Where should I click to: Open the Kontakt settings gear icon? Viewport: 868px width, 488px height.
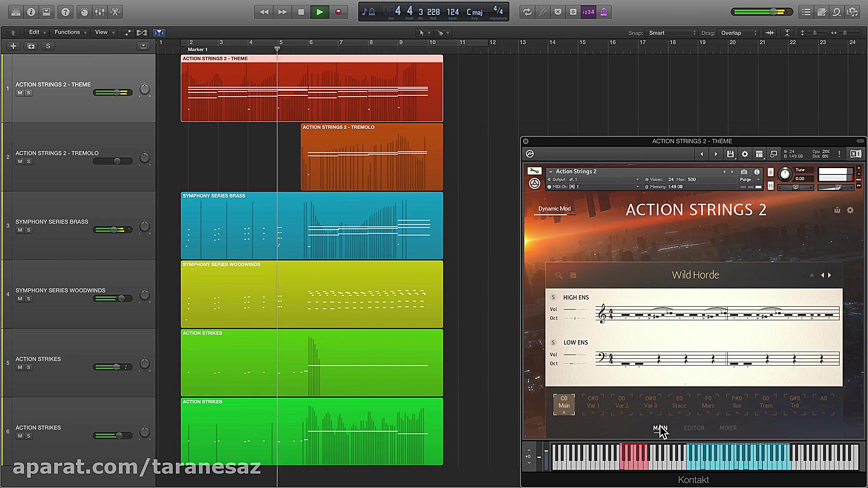point(745,154)
